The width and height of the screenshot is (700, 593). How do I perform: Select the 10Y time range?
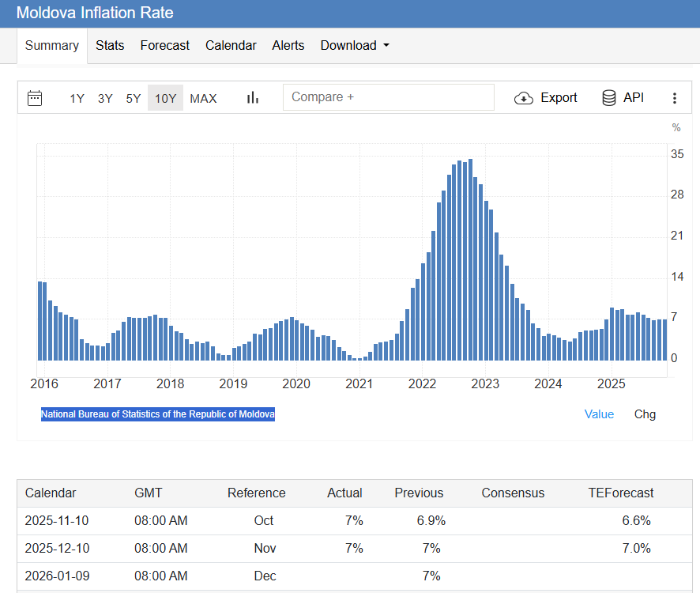[165, 98]
